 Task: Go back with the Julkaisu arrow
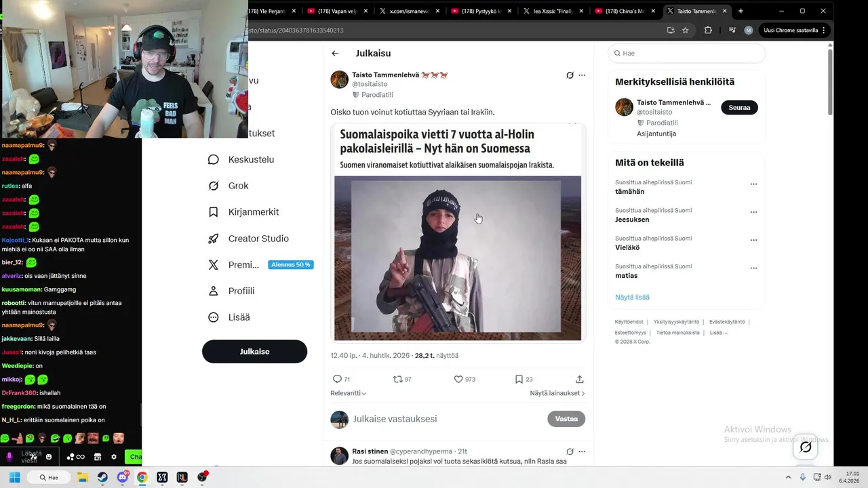pyautogui.click(x=335, y=54)
